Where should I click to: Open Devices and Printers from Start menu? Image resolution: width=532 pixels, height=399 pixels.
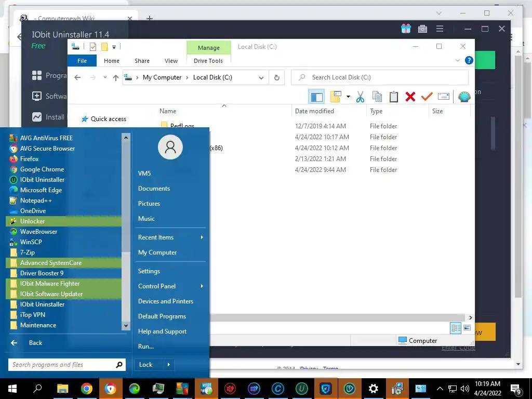pos(166,301)
